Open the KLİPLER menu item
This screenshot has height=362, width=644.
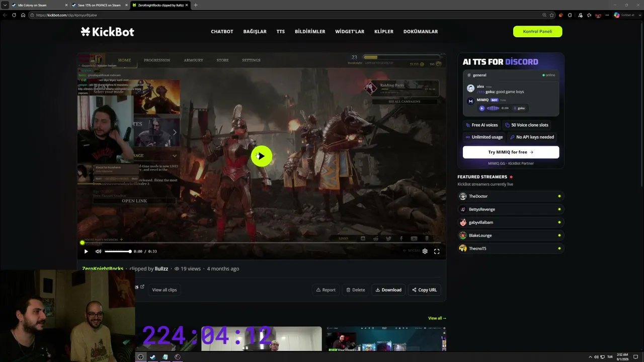[x=384, y=31]
